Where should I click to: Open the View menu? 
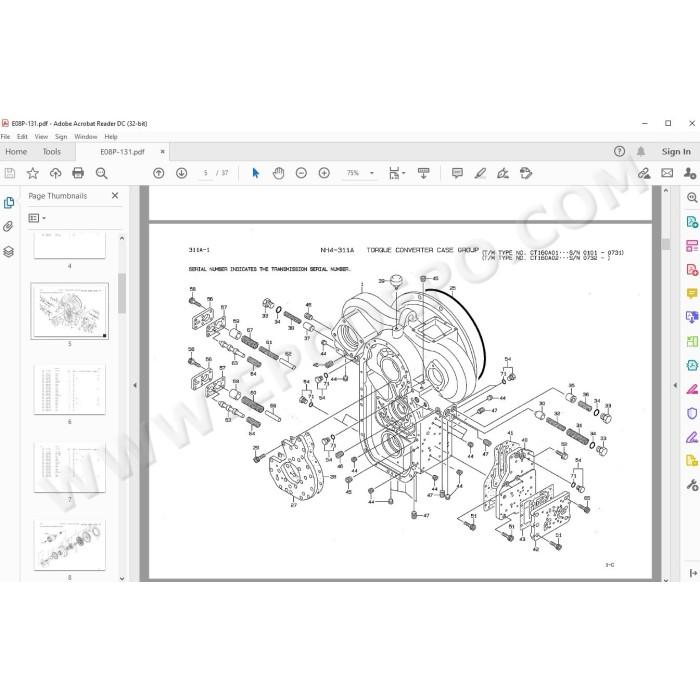click(41, 137)
